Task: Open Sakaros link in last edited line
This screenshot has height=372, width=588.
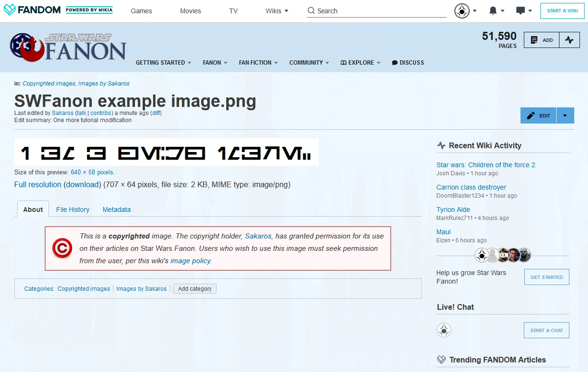Action: pyautogui.click(x=63, y=113)
